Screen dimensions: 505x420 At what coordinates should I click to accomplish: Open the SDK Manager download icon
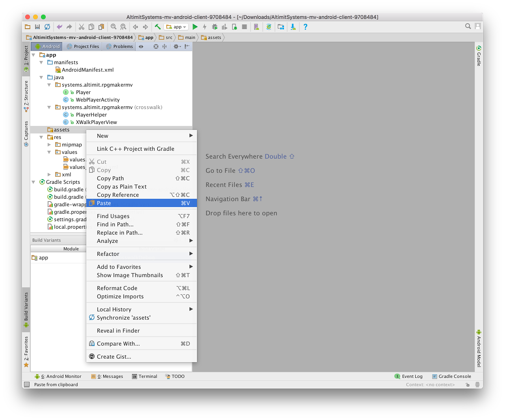293,27
